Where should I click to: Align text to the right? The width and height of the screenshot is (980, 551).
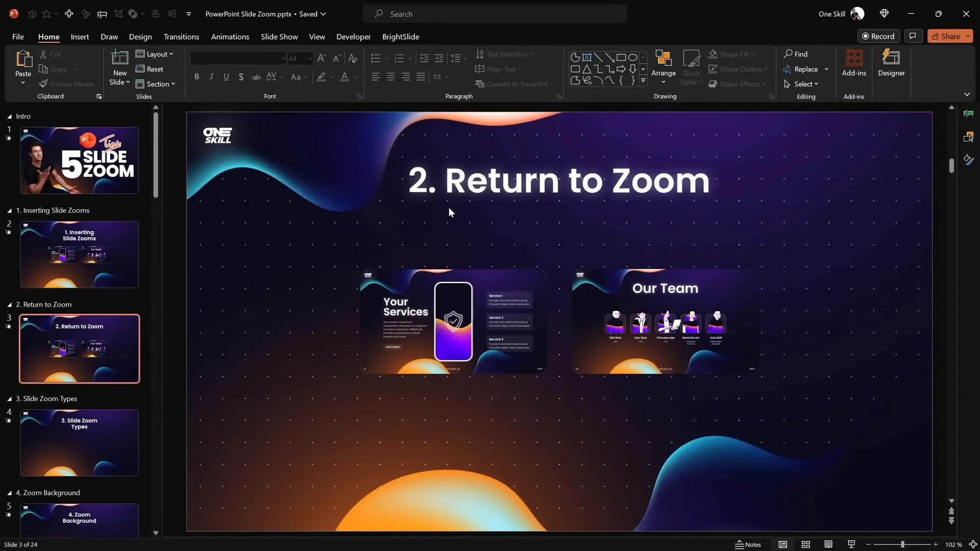(406, 77)
